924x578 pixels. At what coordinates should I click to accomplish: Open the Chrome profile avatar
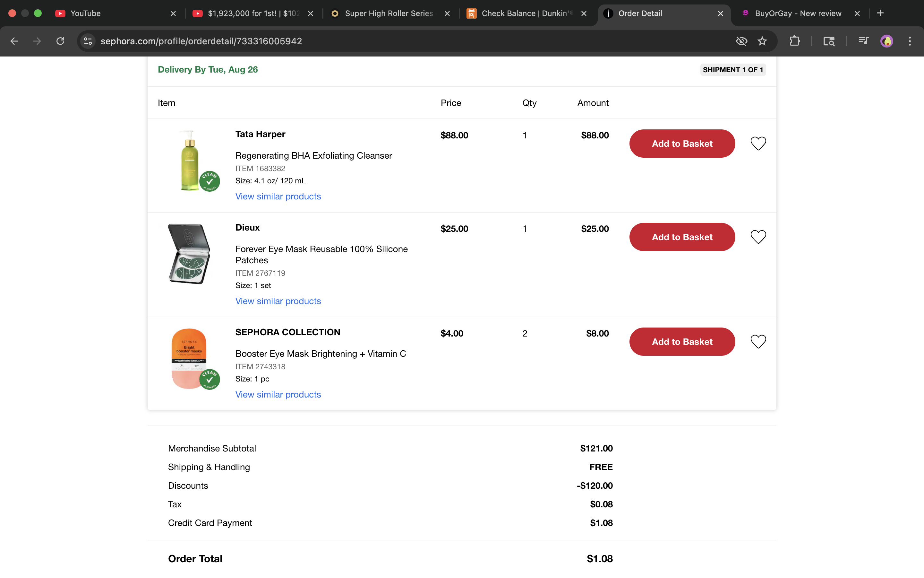[x=886, y=41]
